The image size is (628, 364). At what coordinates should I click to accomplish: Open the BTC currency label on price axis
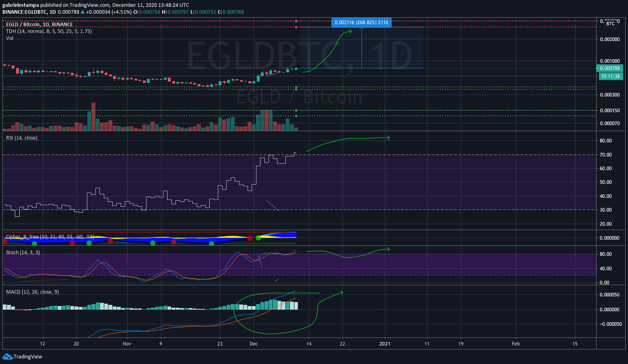pos(611,24)
